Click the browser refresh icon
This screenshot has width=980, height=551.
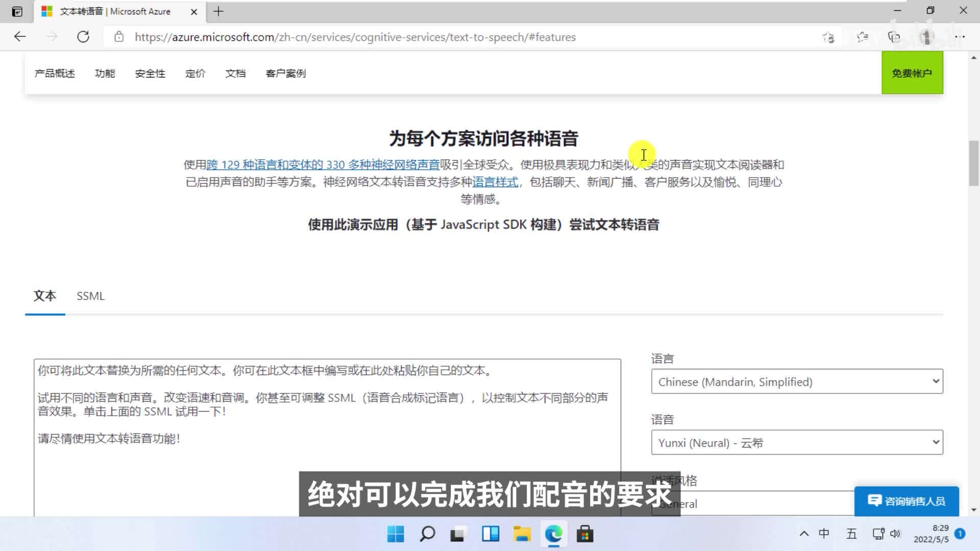tap(83, 37)
